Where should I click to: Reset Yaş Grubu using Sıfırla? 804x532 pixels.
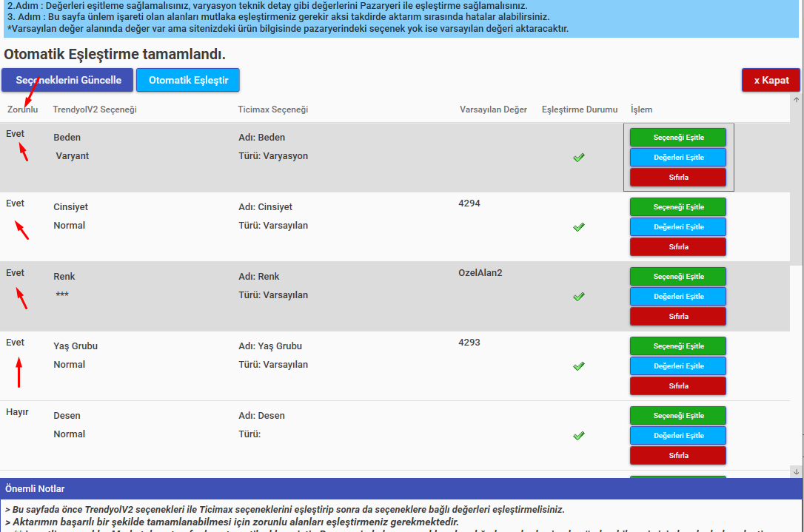[678, 386]
